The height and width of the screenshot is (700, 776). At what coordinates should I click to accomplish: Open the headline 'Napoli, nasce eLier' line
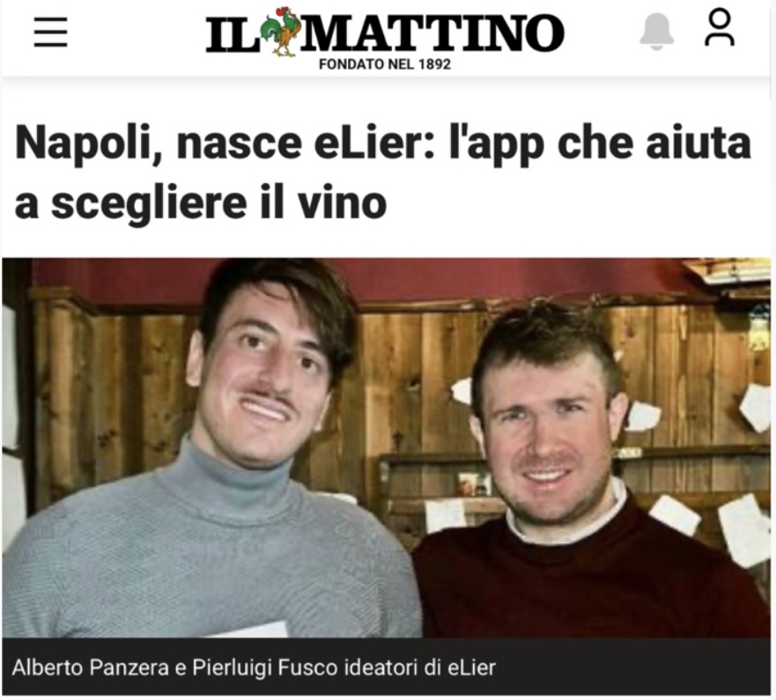[225, 144]
